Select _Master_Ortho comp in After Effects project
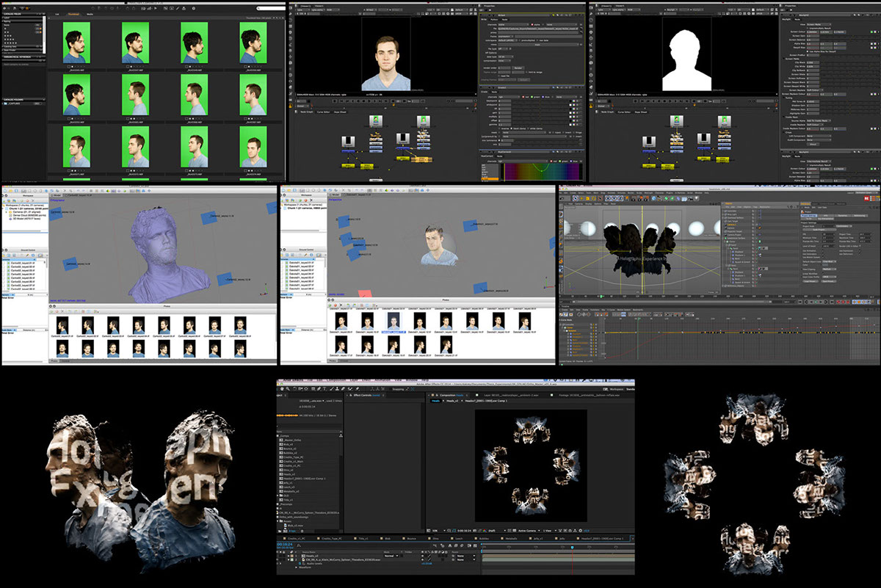Screen dimensions: 881x588 pos(293,440)
